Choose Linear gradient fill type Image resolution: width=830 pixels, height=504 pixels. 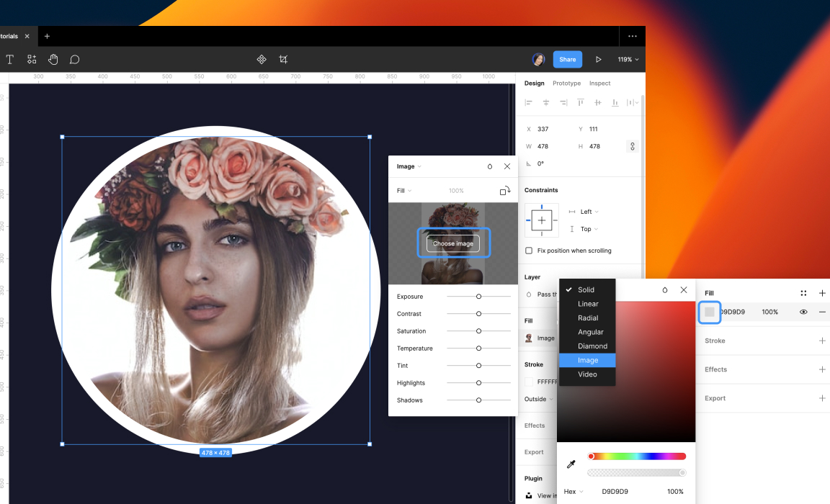click(x=587, y=304)
